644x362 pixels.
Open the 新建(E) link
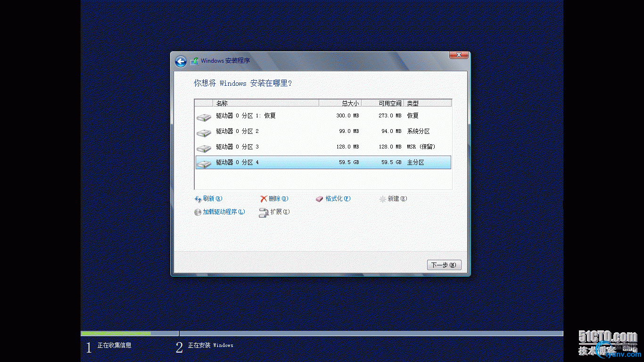click(397, 199)
